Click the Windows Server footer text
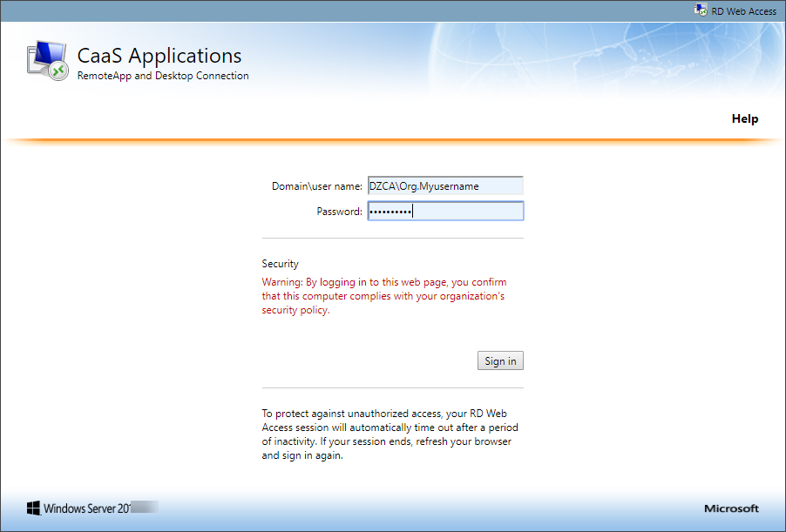The height and width of the screenshot is (532, 786). click(87, 508)
